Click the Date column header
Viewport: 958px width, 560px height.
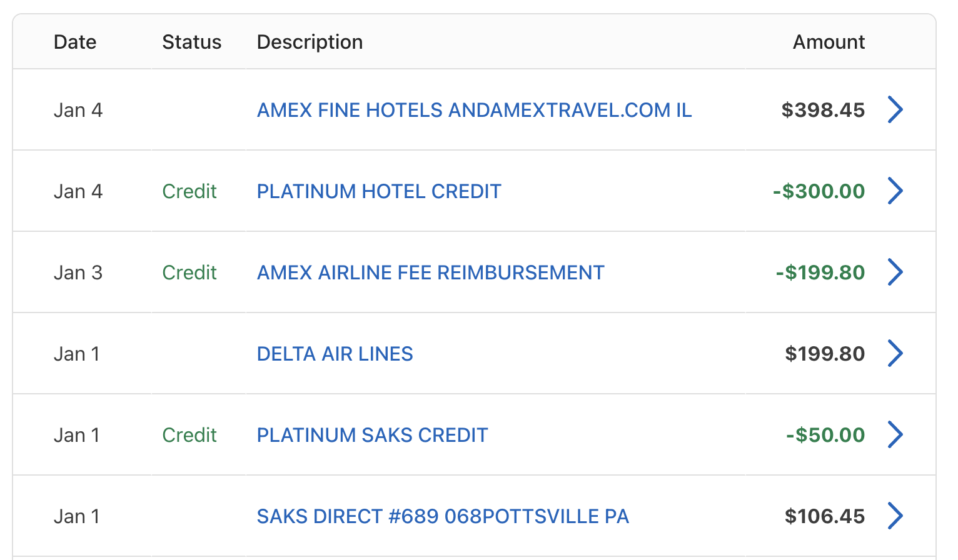[74, 42]
